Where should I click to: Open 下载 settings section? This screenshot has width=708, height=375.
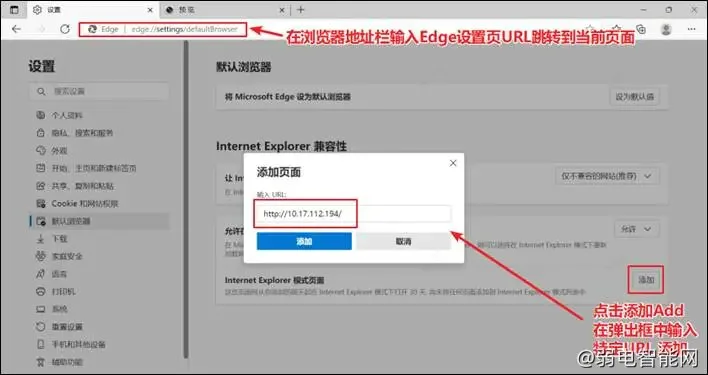point(59,239)
